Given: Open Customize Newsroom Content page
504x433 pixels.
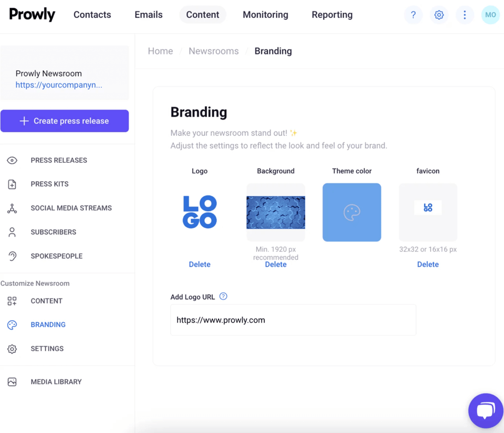Looking at the screenshot, I should [47, 301].
